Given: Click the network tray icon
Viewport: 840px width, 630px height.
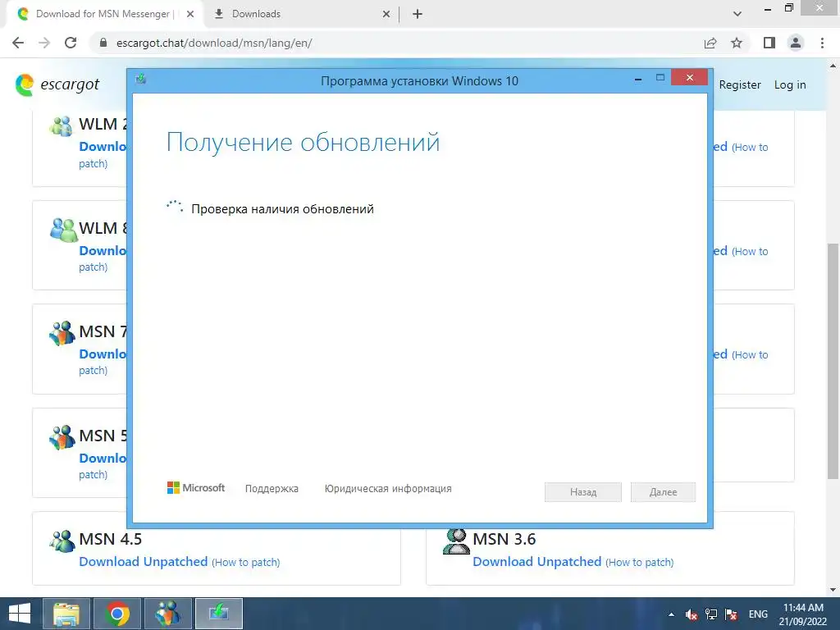Looking at the screenshot, I should [711, 614].
